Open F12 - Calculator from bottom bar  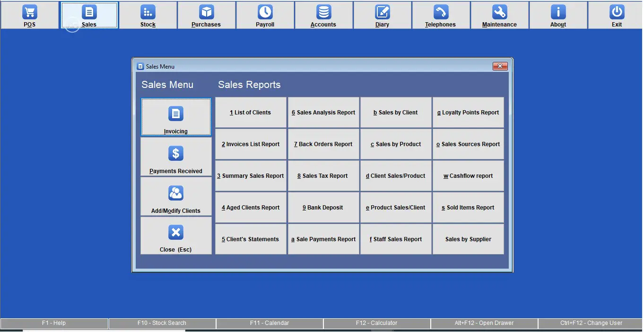[377, 323]
